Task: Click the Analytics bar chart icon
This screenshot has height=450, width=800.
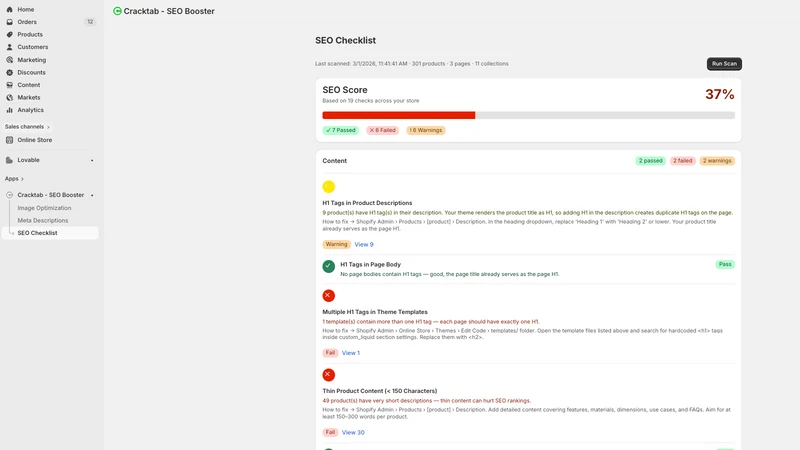Action: tap(9, 110)
